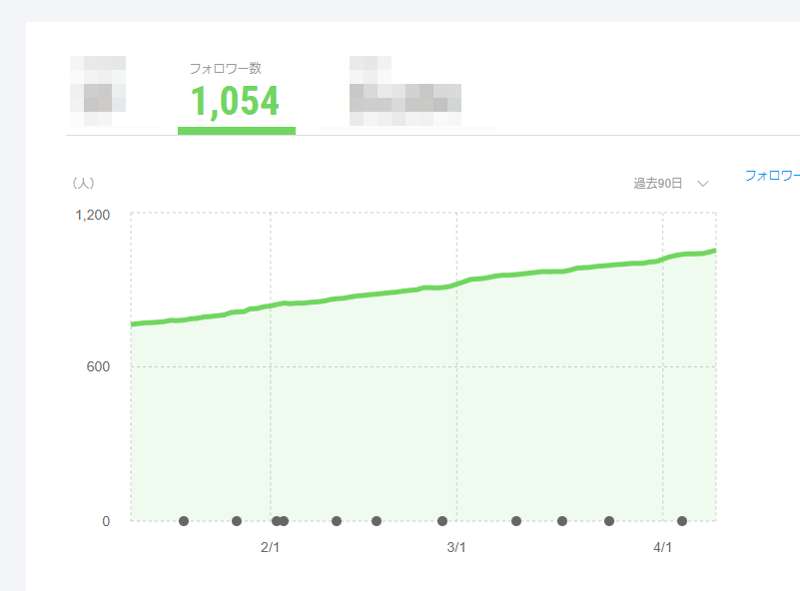Click the (人) unit label
The width and height of the screenshot is (800, 591).
click(x=83, y=184)
